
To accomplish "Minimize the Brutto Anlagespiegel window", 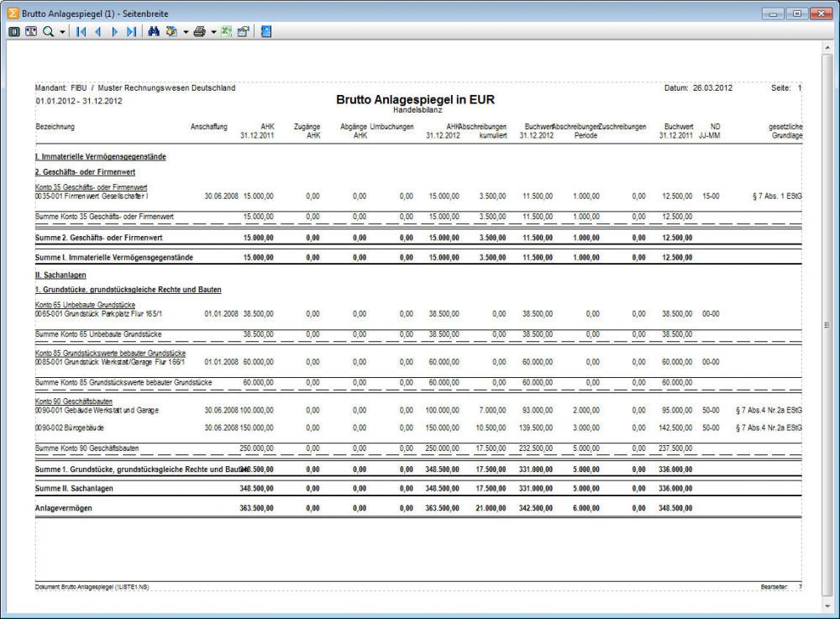I will [x=773, y=13].
